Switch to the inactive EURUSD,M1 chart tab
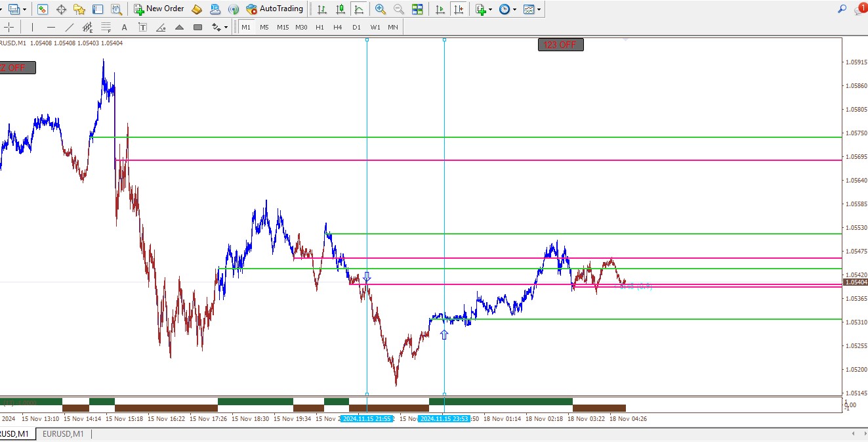 (x=64, y=434)
